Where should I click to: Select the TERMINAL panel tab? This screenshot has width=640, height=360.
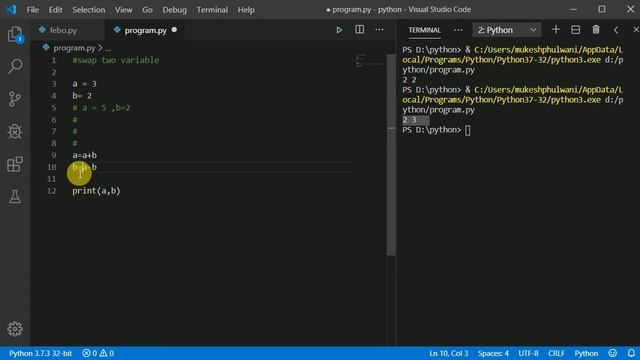[424, 30]
